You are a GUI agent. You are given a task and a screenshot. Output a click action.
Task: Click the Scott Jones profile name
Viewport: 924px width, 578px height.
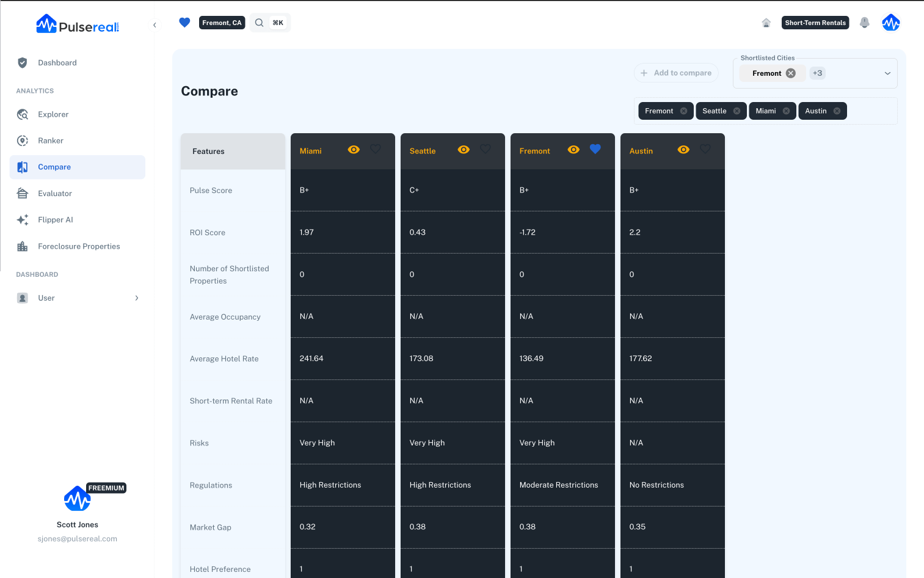click(x=78, y=525)
